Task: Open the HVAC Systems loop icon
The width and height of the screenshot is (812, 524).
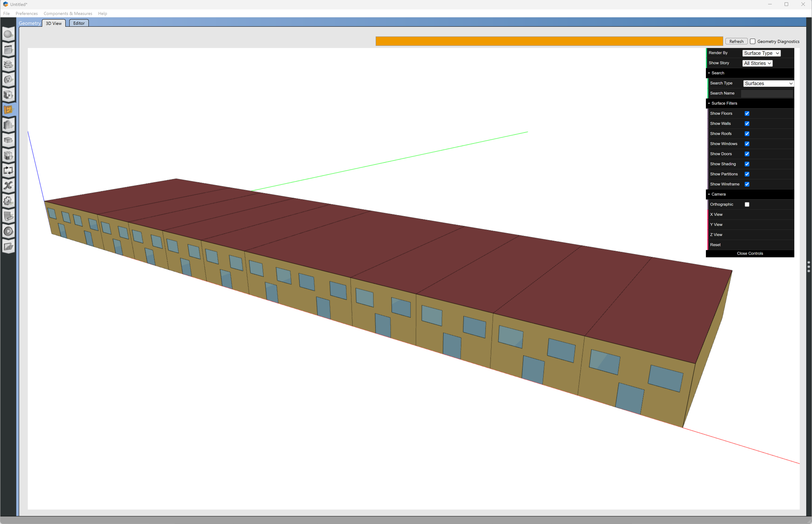Action: coord(8,171)
